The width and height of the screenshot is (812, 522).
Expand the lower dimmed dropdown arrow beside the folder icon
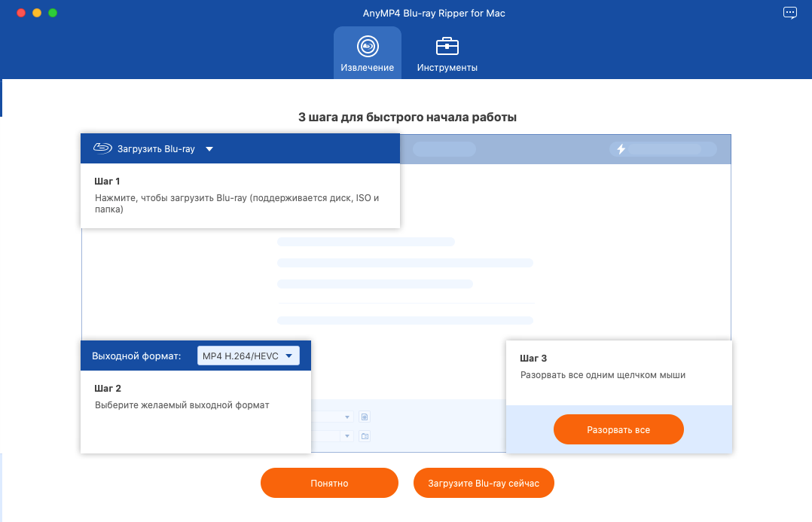(x=347, y=435)
